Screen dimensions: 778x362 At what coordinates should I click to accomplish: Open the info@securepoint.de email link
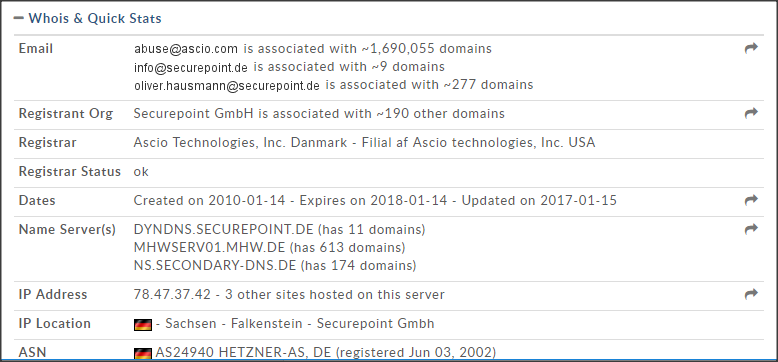[191, 67]
